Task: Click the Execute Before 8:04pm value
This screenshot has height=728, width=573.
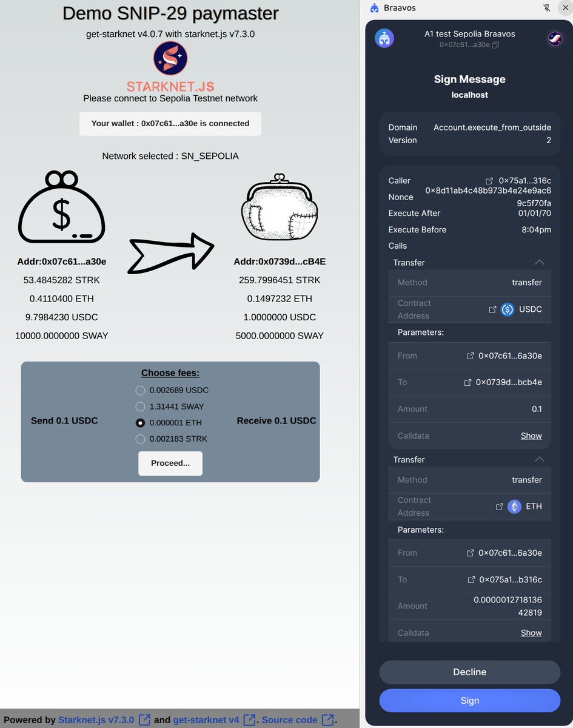Action: coord(535,230)
